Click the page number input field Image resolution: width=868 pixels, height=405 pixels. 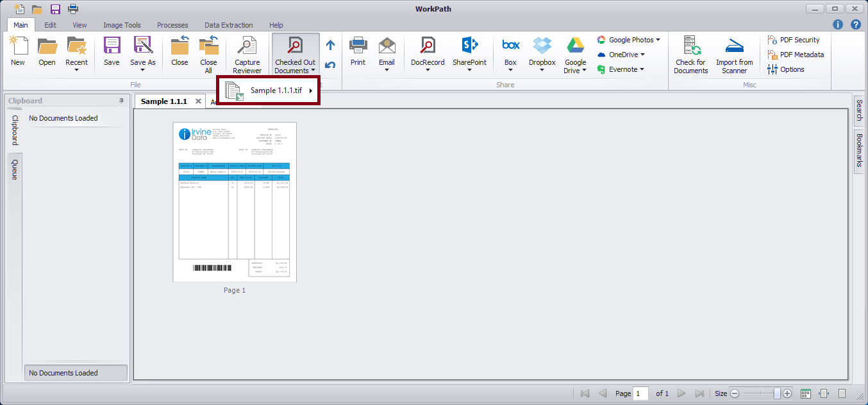640,393
